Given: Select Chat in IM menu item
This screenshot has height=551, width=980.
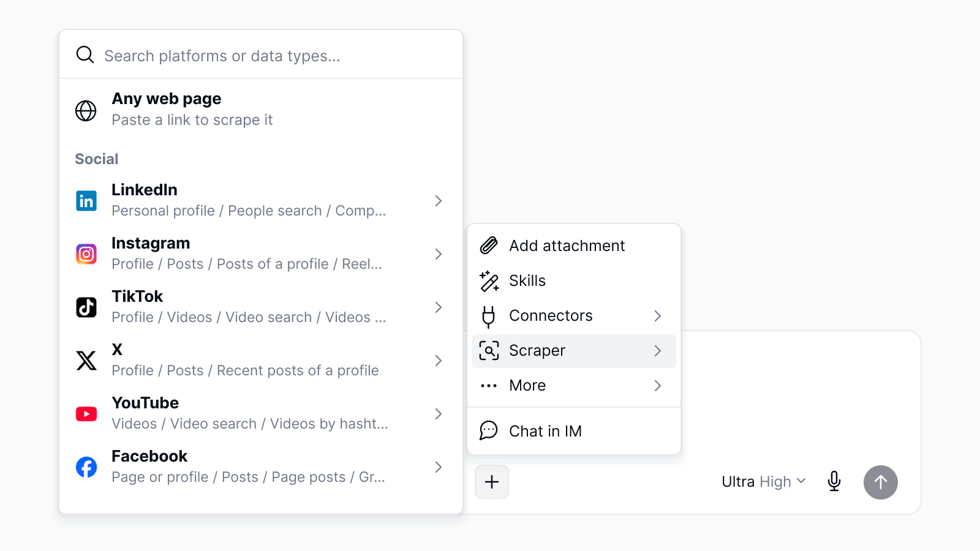Looking at the screenshot, I should click(574, 431).
